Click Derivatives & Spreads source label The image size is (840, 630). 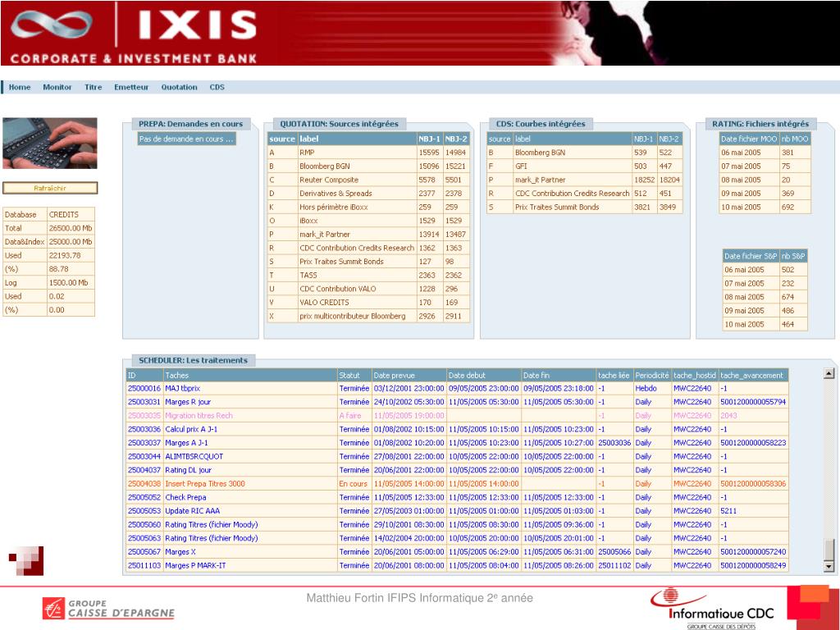(x=336, y=194)
